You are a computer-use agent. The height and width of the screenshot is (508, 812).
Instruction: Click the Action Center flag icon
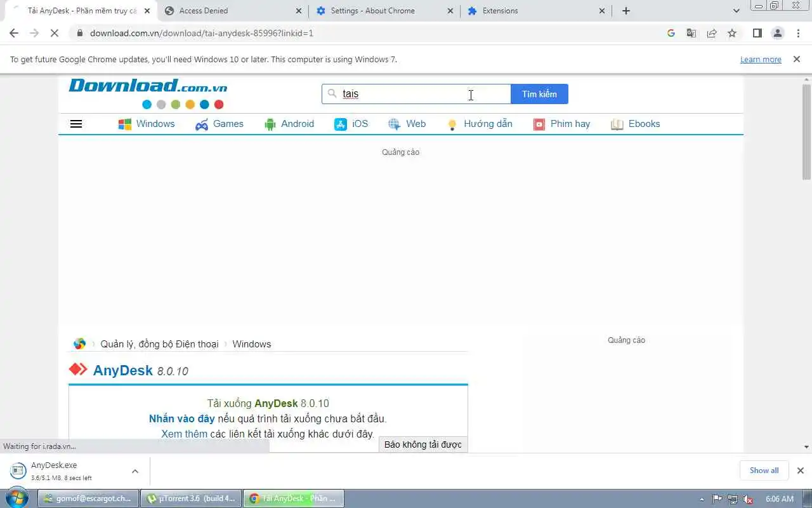pos(717,499)
